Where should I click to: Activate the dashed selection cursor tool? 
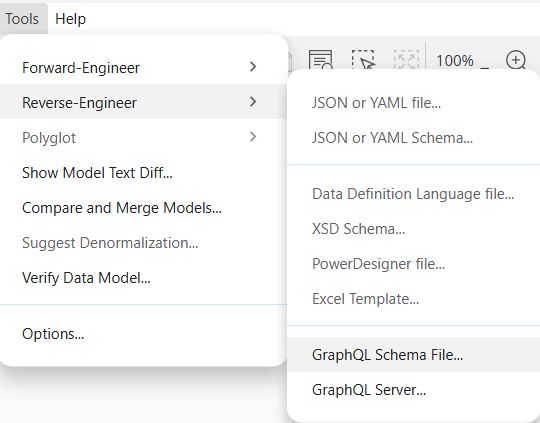point(363,60)
